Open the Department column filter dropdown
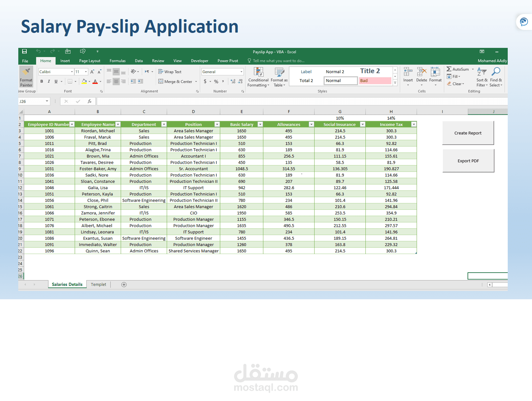532x401 pixels. [x=164, y=124]
